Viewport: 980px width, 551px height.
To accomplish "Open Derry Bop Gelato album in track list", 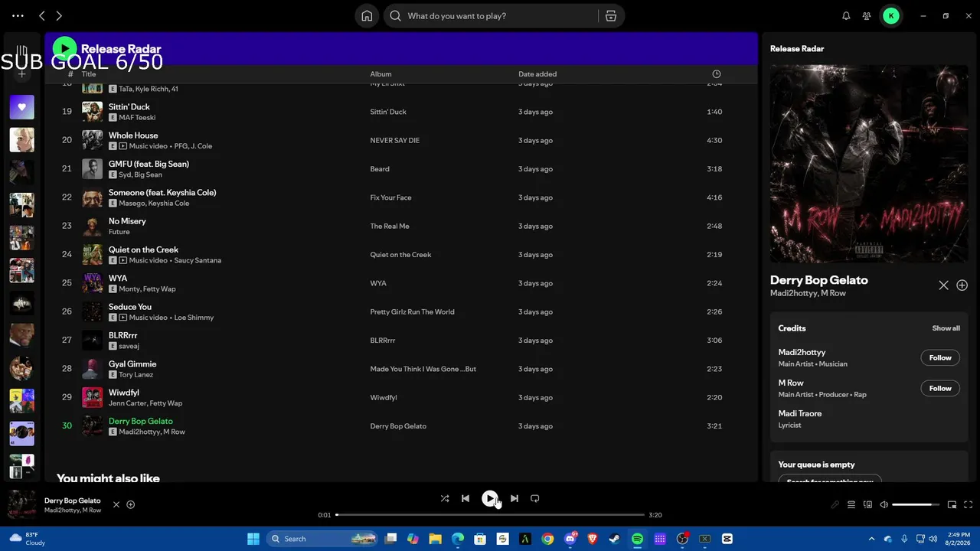I will pyautogui.click(x=398, y=426).
